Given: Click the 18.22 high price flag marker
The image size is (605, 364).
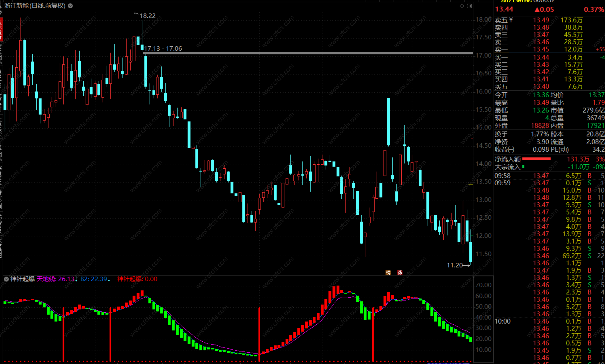Looking at the screenshot, I should point(147,16).
